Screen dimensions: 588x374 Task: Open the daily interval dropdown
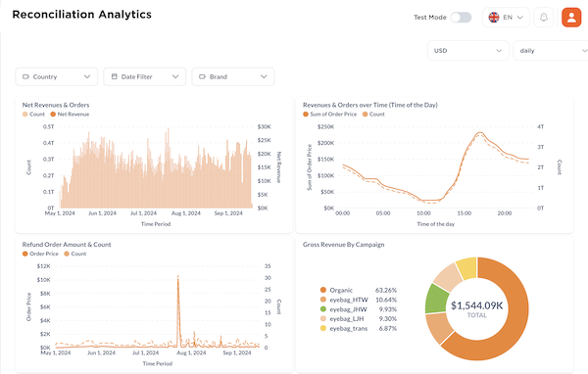(551, 51)
